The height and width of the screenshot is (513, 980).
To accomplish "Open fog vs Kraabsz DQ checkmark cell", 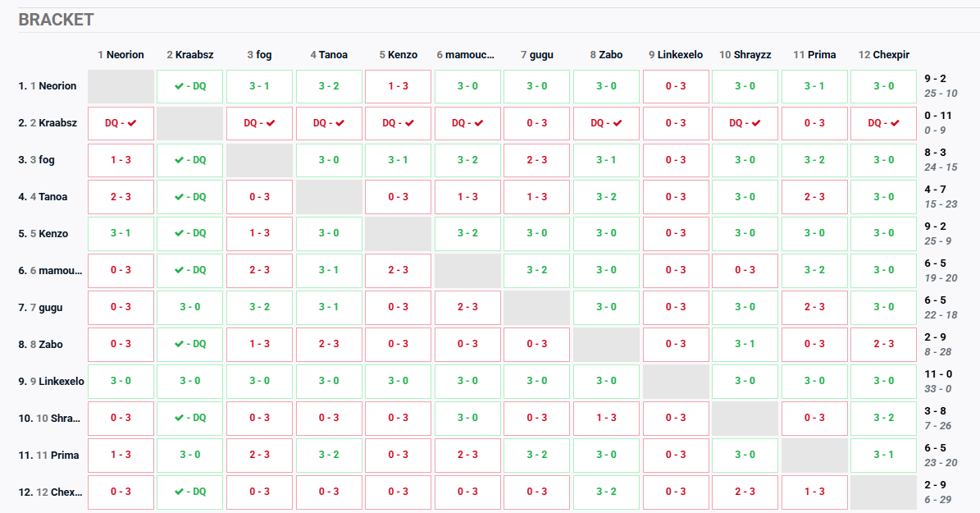I will 190,160.
